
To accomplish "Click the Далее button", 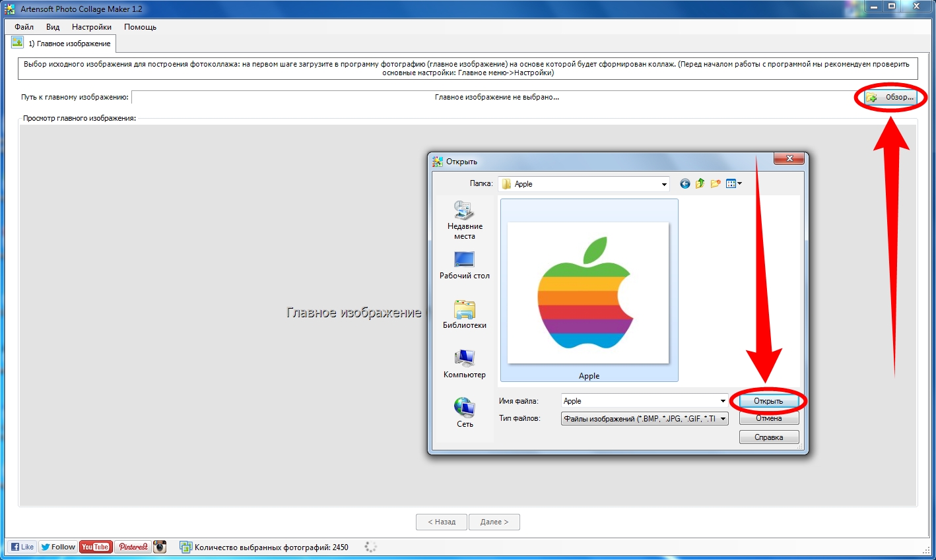I will point(494,522).
